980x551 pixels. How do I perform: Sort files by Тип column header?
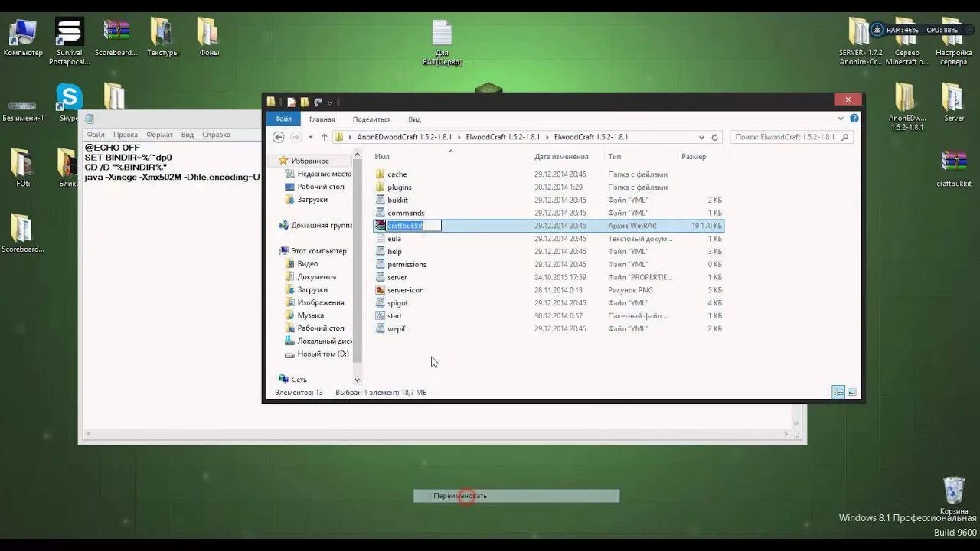coord(615,156)
